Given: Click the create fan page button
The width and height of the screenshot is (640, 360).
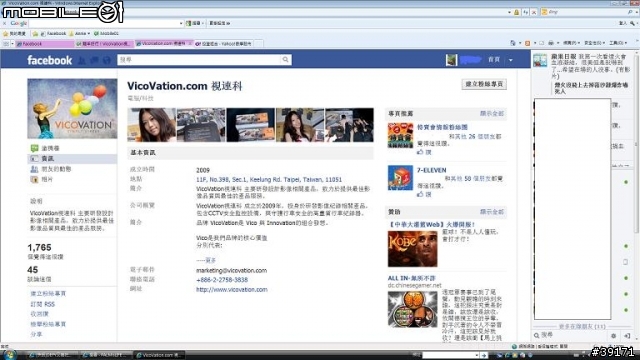Looking at the screenshot, I should (x=484, y=84).
